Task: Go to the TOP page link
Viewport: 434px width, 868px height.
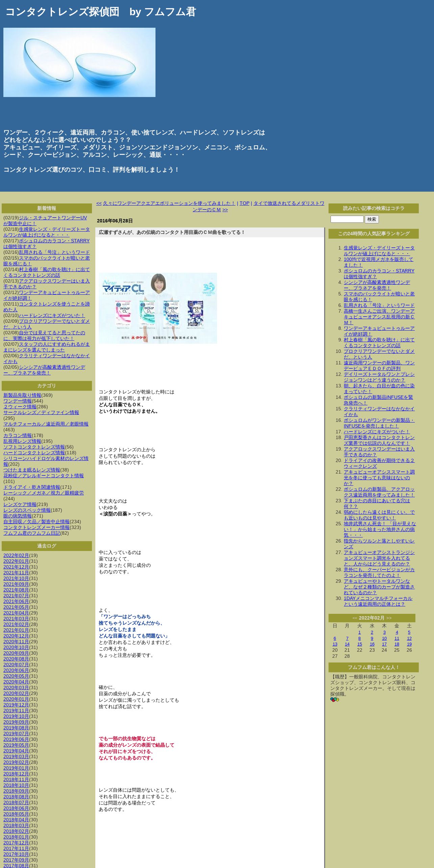Action: [x=244, y=203]
